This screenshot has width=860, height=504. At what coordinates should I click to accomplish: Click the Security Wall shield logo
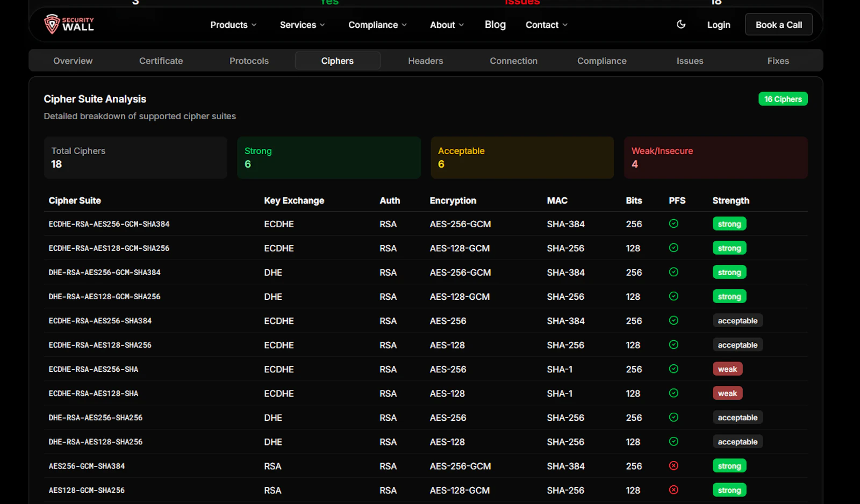pyautogui.click(x=69, y=24)
